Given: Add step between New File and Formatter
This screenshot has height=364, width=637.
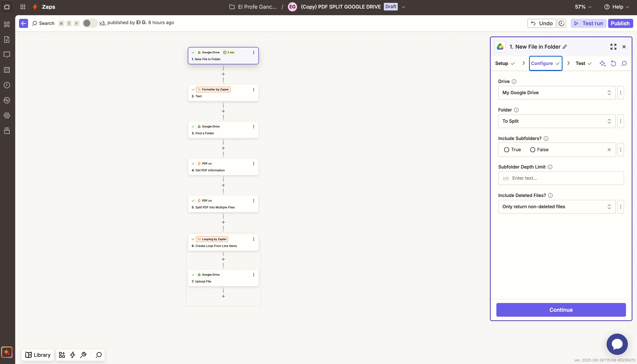Looking at the screenshot, I should (x=223, y=74).
